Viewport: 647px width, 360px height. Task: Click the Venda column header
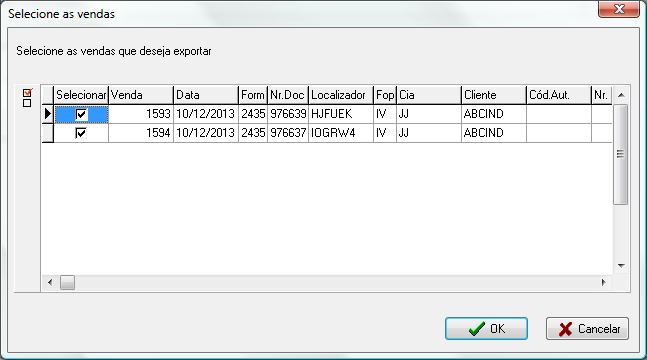(141, 95)
